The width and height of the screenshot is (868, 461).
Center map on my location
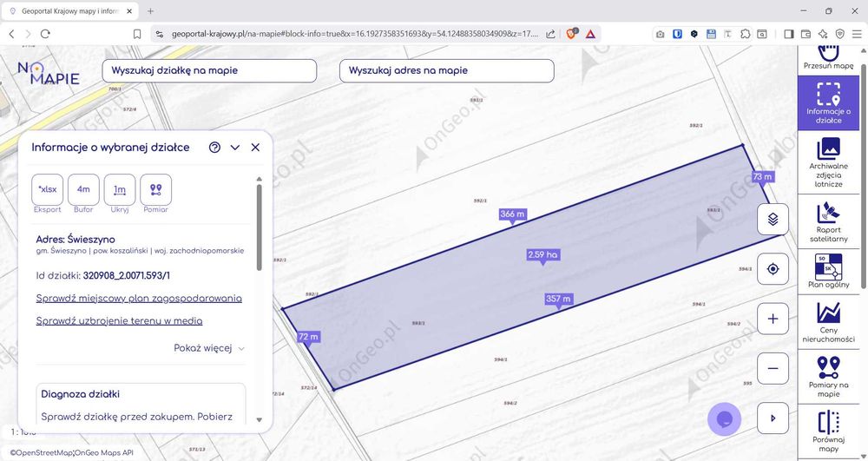coord(773,269)
